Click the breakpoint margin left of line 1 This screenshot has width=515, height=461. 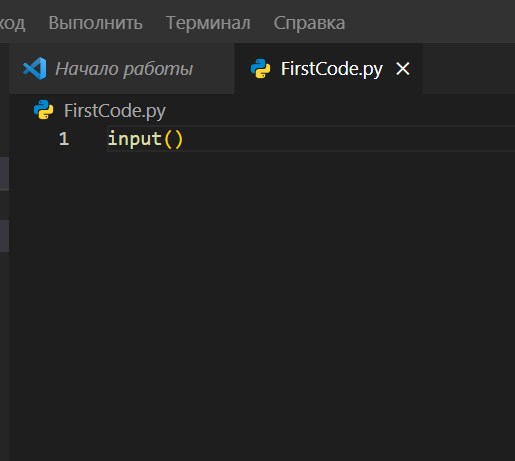coord(25,139)
